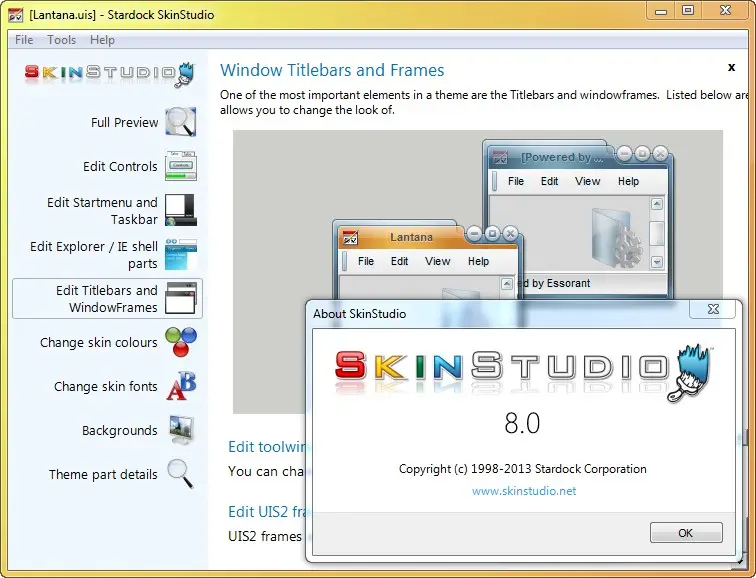Screen dimensions: 756x578
Task: Select the Full Preview label
Action: pyautogui.click(x=124, y=122)
